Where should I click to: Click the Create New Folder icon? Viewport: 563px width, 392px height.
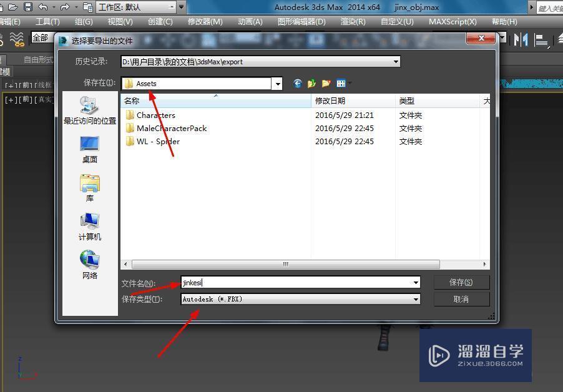coord(326,84)
